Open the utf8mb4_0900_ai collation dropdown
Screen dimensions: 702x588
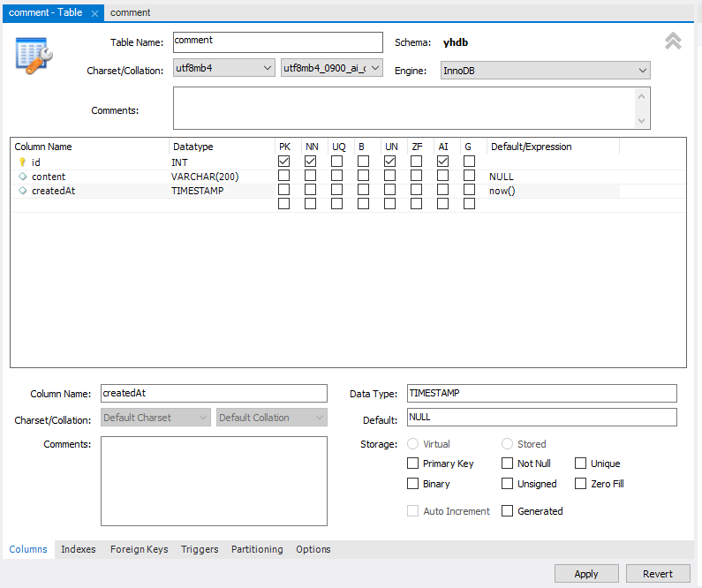pos(332,68)
